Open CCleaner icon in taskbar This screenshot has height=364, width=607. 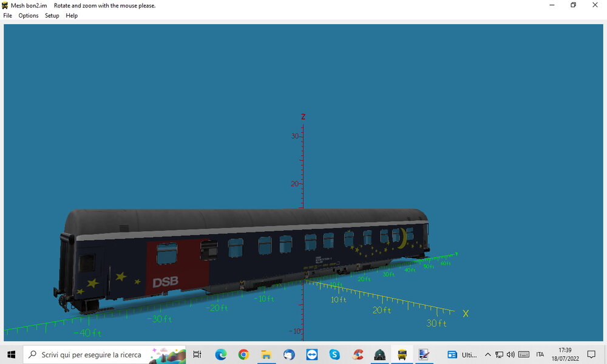coord(358,354)
